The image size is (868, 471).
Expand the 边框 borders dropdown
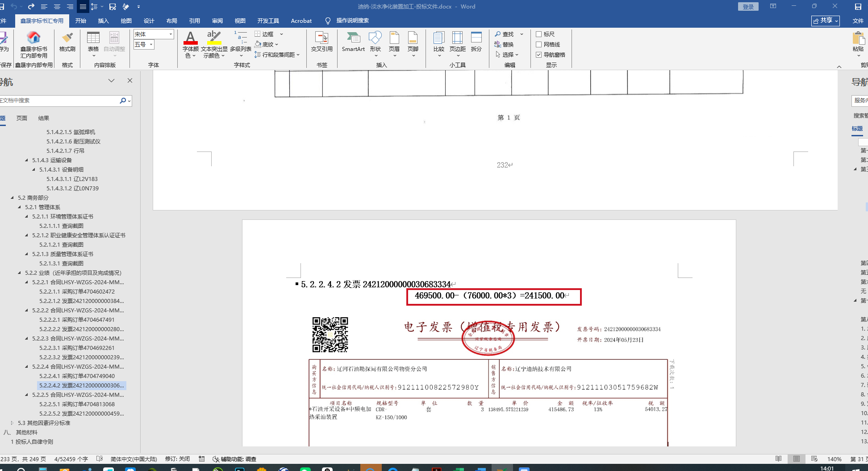(281, 34)
